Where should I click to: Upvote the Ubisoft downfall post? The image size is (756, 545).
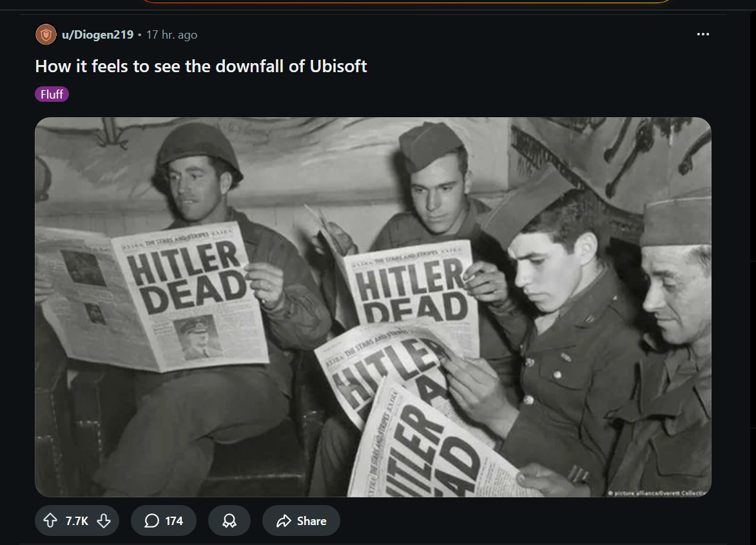[50, 521]
